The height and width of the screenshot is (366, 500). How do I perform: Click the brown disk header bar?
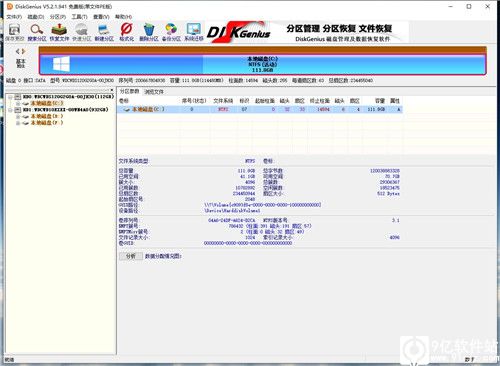tap(262, 50)
